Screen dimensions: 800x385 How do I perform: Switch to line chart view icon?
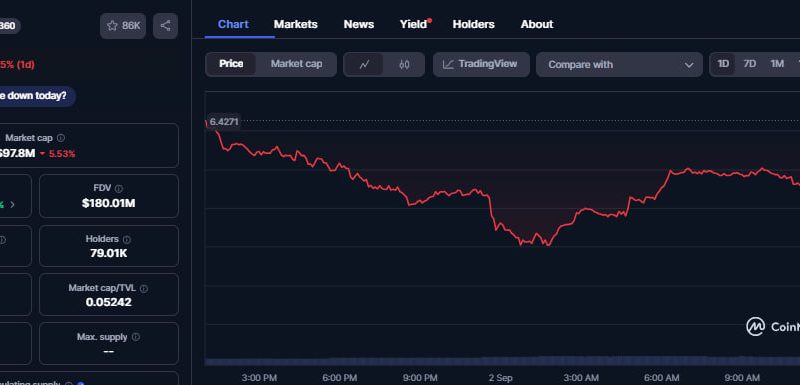point(364,65)
